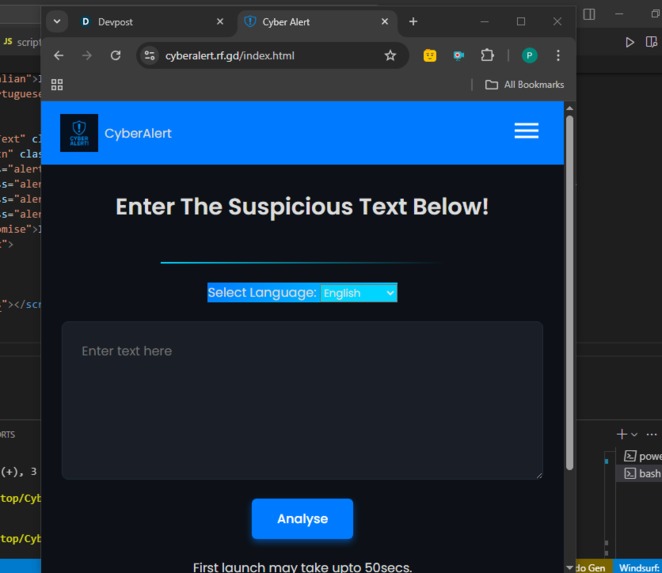Viewport: 662px width, 573px height.
Task: Go back to previous page
Action: [59, 55]
